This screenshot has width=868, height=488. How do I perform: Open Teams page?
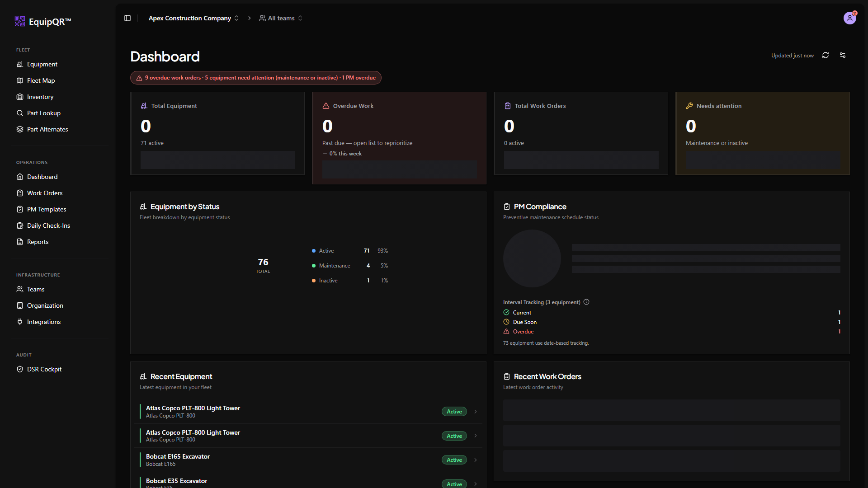[60, 289]
